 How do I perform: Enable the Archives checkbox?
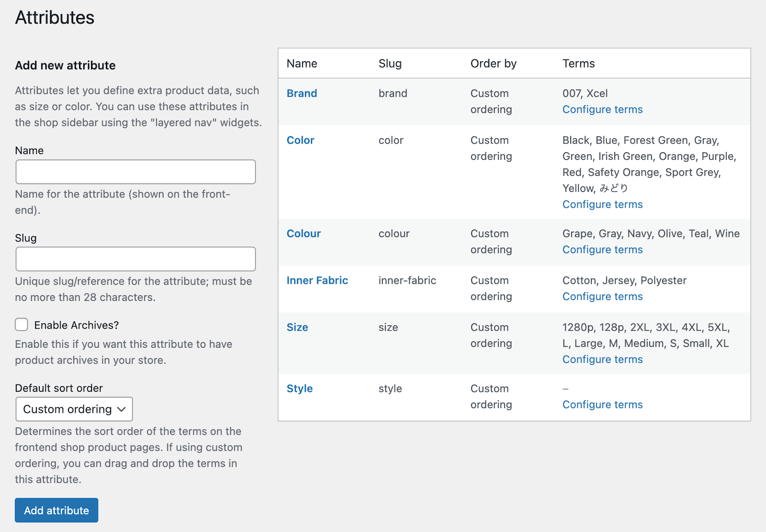click(22, 325)
